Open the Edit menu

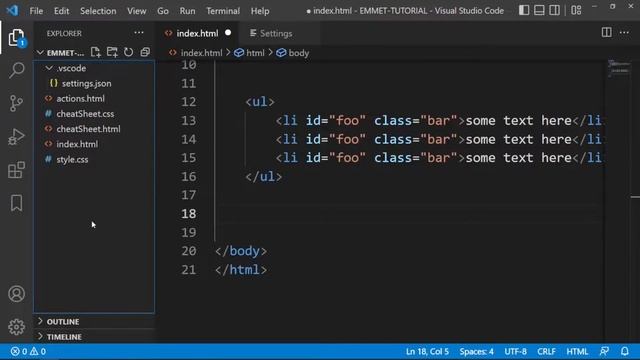point(61,11)
